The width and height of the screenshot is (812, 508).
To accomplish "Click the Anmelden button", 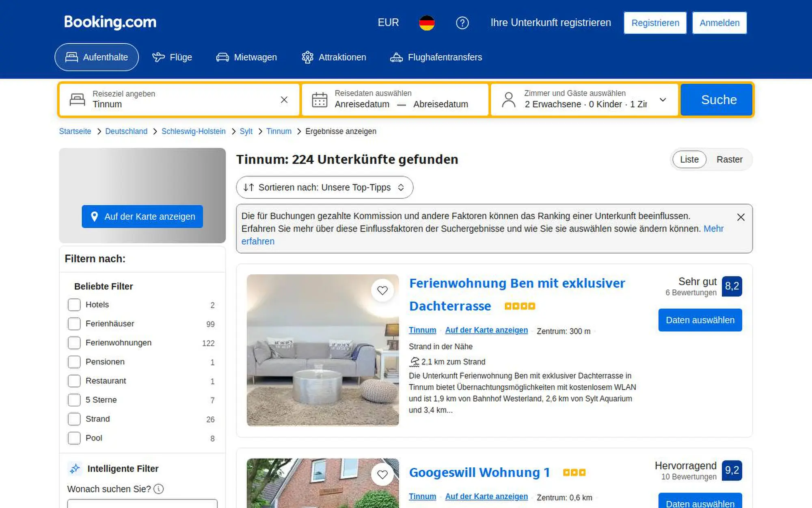I will coord(719,23).
